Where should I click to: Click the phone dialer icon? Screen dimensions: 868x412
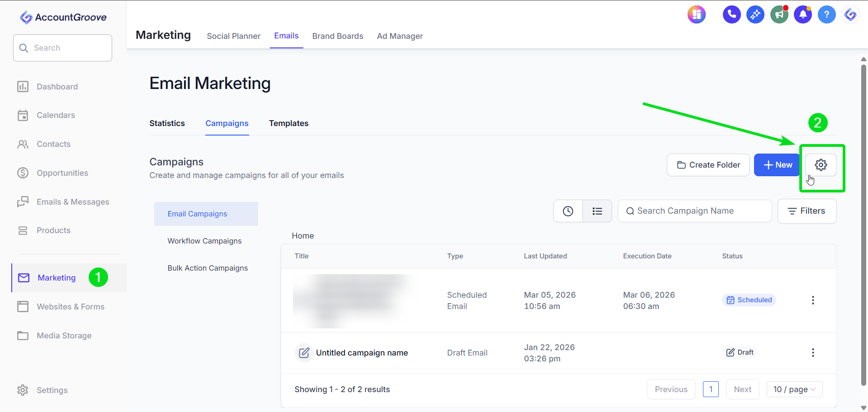pyautogui.click(x=731, y=15)
